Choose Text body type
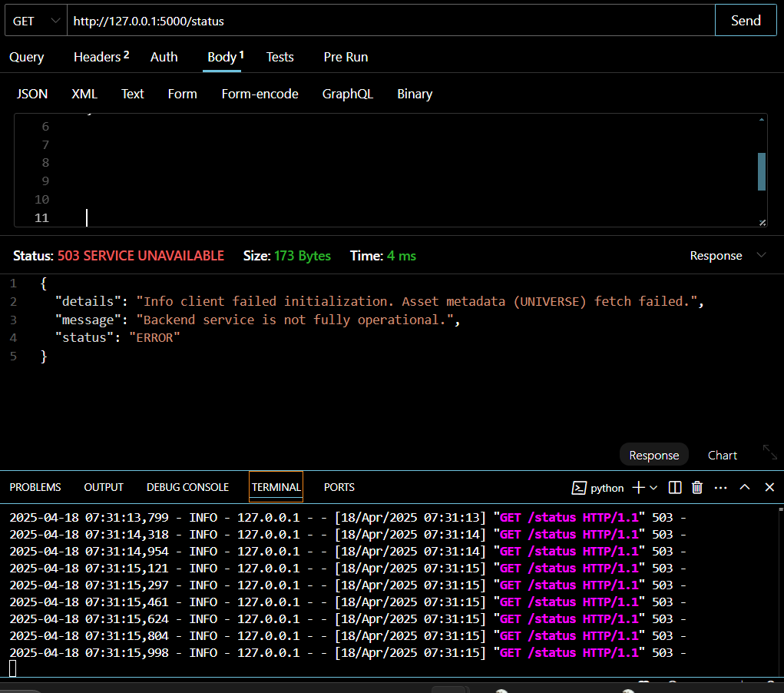 tap(133, 94)
